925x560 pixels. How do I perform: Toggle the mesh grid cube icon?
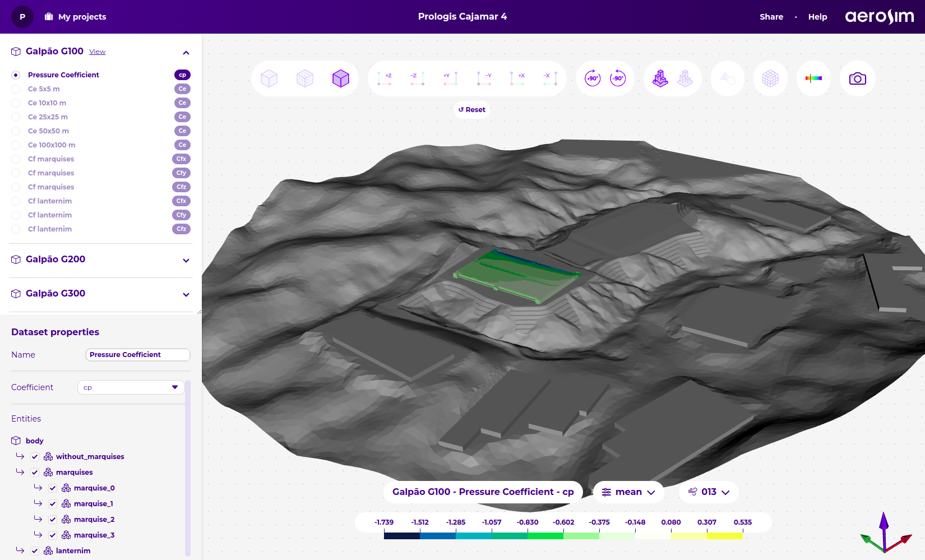770,78
